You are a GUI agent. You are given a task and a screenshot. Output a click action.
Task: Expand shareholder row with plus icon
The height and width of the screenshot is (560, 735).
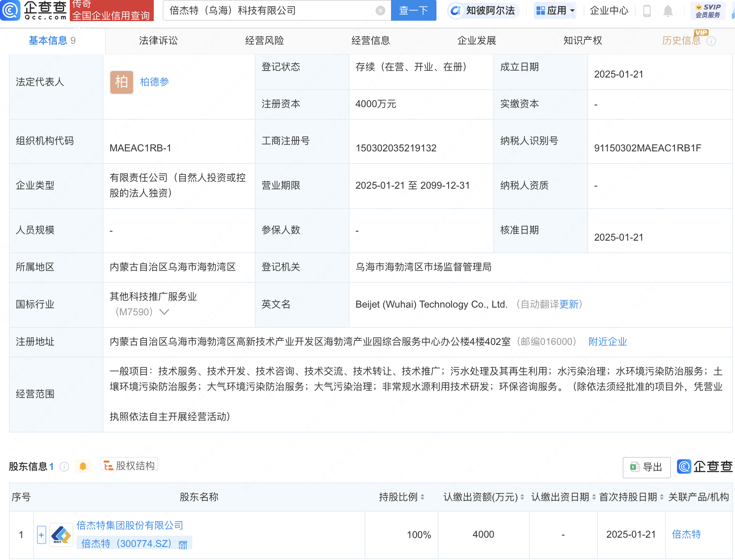coord(41,535)
